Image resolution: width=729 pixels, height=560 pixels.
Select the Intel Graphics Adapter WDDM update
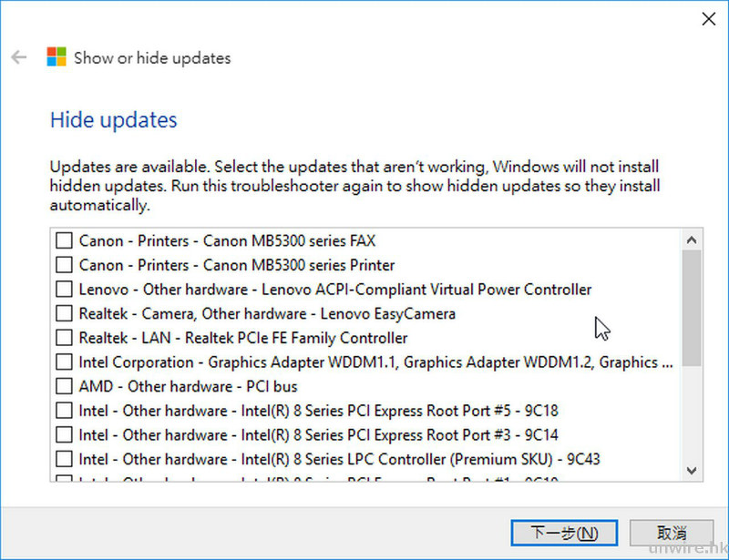pyautogui.click(x=63, y=362)
